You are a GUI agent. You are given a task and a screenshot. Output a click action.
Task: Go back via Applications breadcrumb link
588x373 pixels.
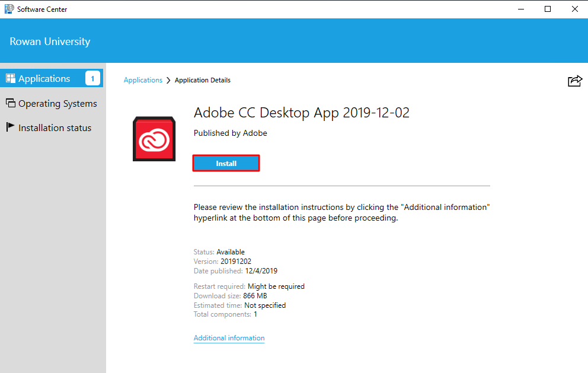143,80
